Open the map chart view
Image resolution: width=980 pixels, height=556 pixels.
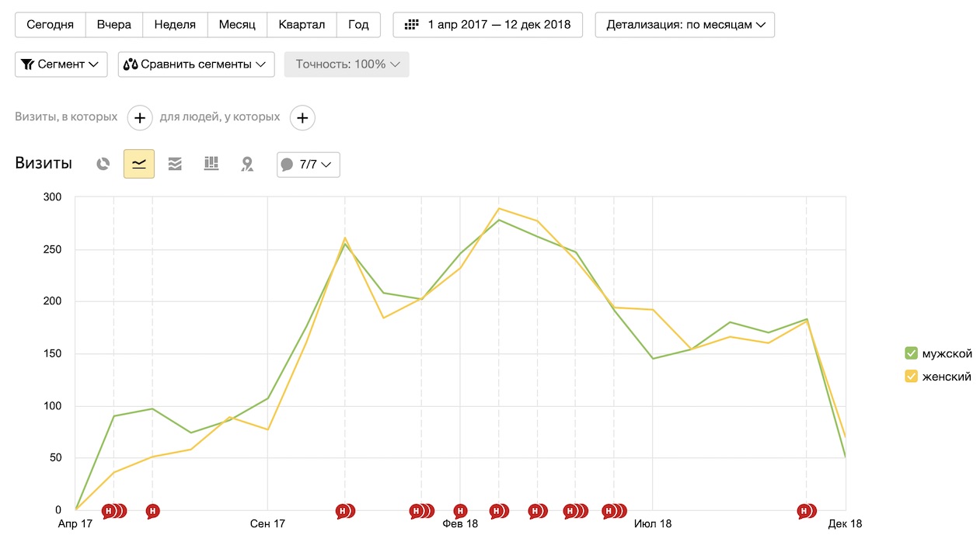pyautogui.click(x=247, y=164)
